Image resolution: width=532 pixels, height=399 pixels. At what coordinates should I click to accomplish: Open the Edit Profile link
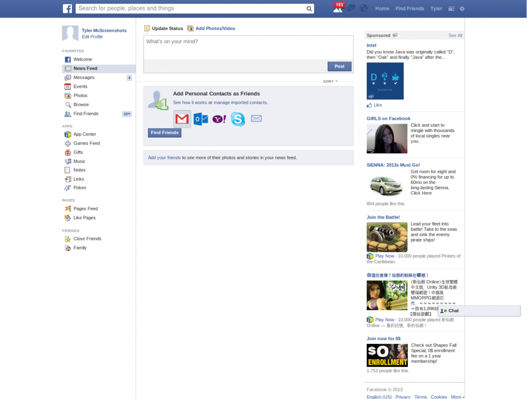point(92,37)
